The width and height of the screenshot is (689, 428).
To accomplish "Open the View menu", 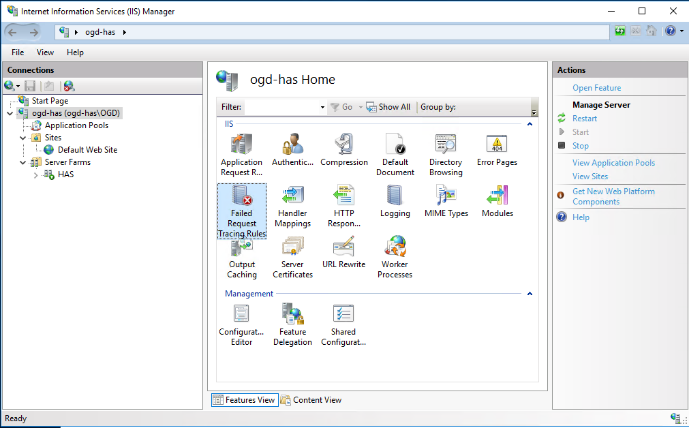I will click(45, 52).
